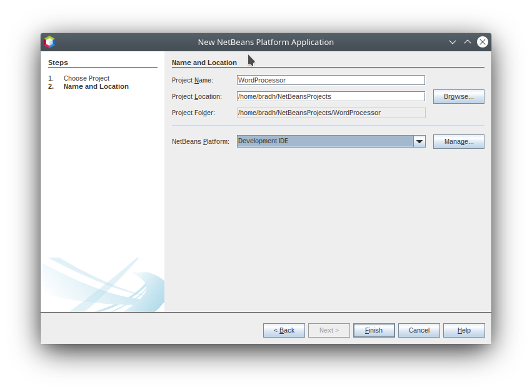Minimize the wizard using the down chevron
The width and height of the screenshot is (532, 392).
click(453, 42)
